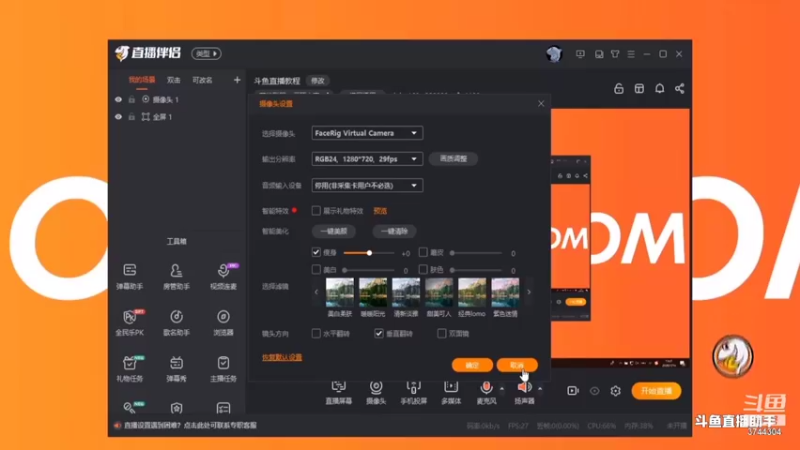Click the orange 预览 preview link

click(380, 211)
